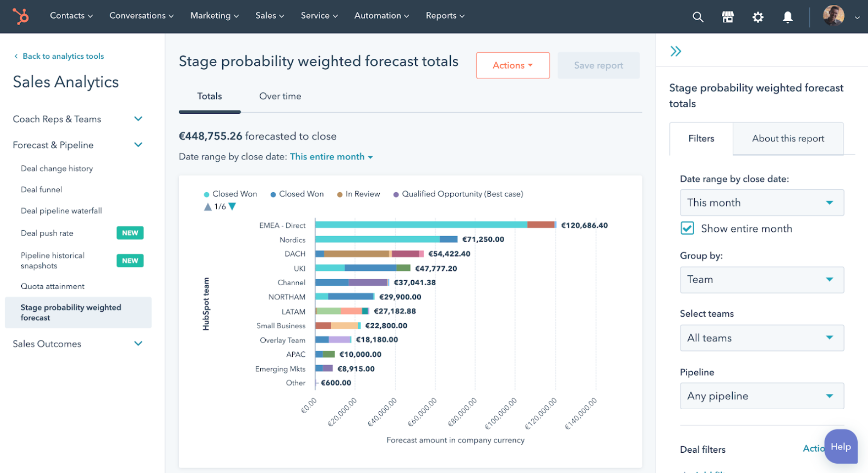Open the search icon in the top bar

(x=698, y=16)
